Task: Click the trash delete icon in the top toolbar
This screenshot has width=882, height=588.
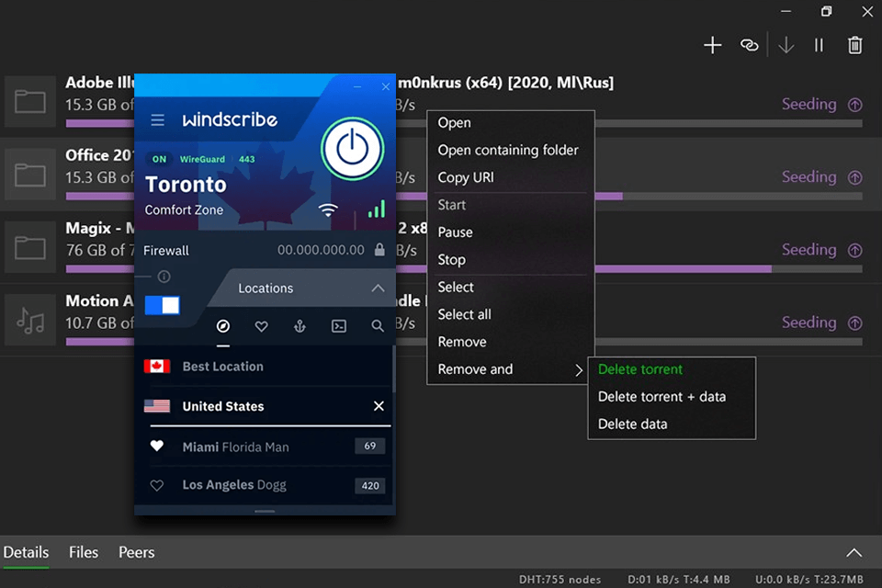Action: coord(854,45)
